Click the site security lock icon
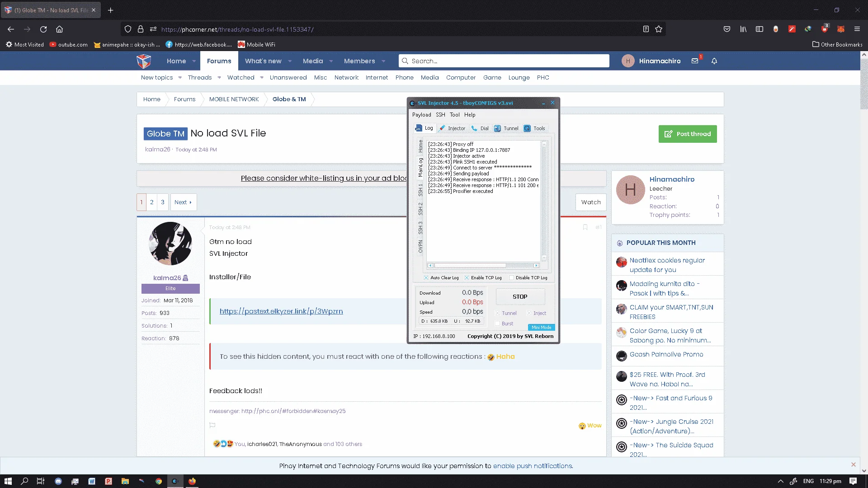 tap(141, 29)
